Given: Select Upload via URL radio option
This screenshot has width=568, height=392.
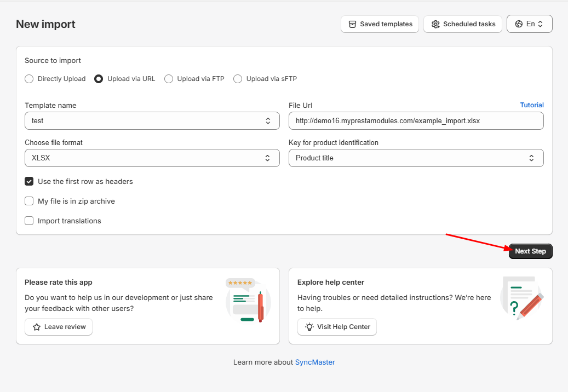Looking at the screenshot, I should click(99, 79).
